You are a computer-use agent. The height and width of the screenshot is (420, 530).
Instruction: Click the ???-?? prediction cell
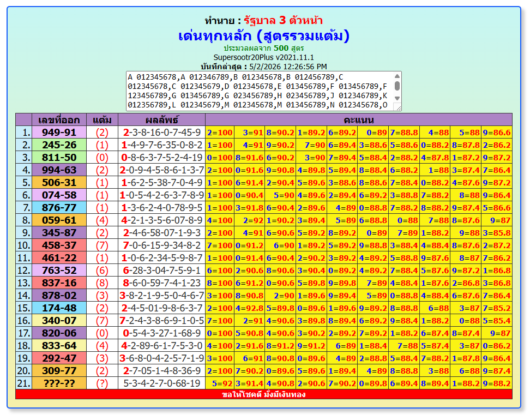(x=59, y=383)
